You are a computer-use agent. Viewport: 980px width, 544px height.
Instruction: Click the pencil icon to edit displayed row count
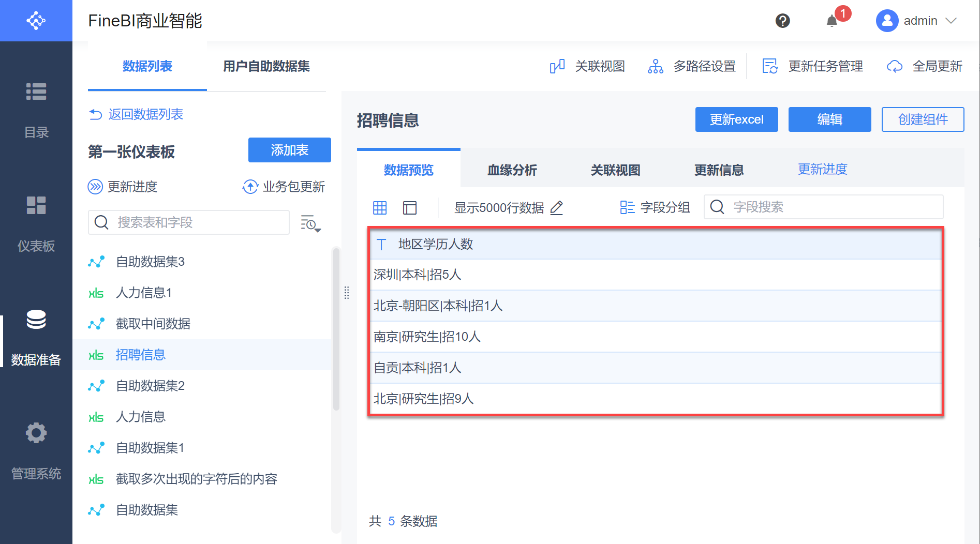[x=557, y=208]
